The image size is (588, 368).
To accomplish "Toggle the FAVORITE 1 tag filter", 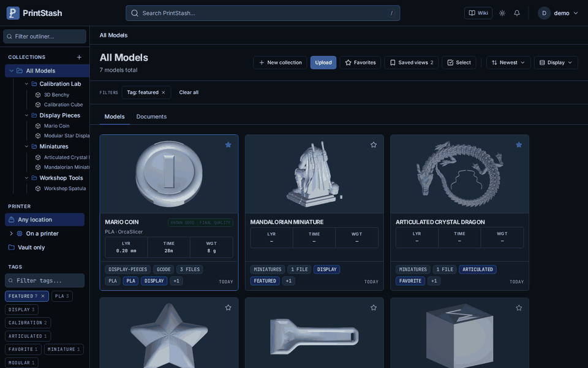I will click(23, 349).
